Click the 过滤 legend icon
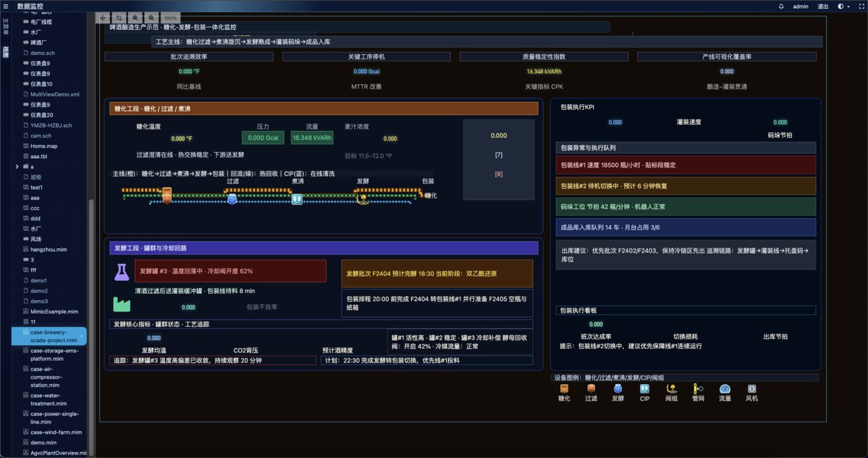868x458 pixels. 591,389
